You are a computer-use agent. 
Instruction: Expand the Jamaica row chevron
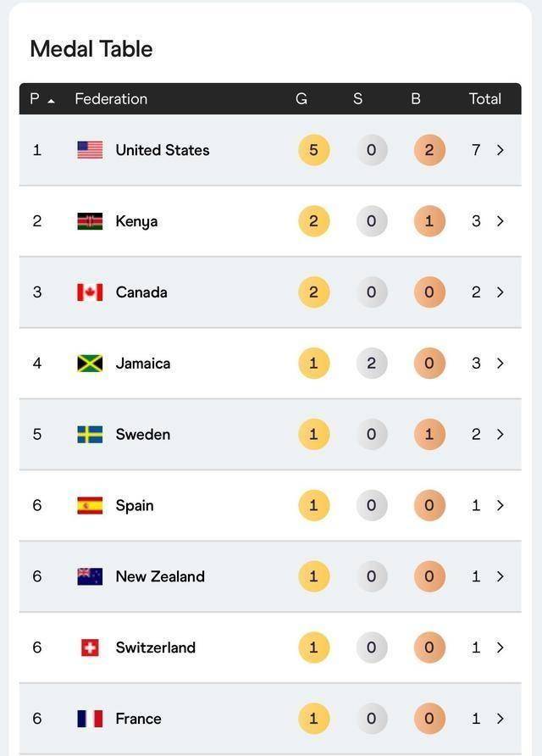501,364
